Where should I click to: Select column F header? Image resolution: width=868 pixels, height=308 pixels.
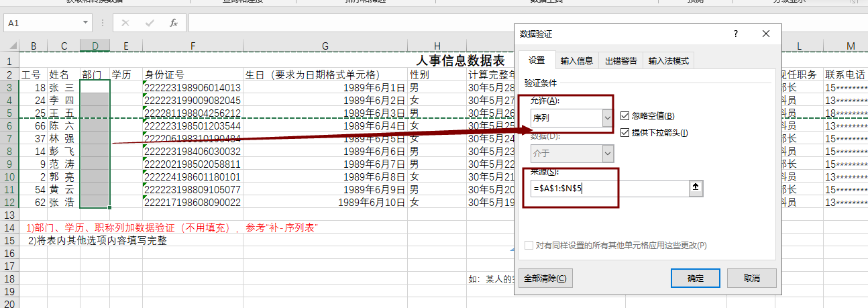click(193, 46)
